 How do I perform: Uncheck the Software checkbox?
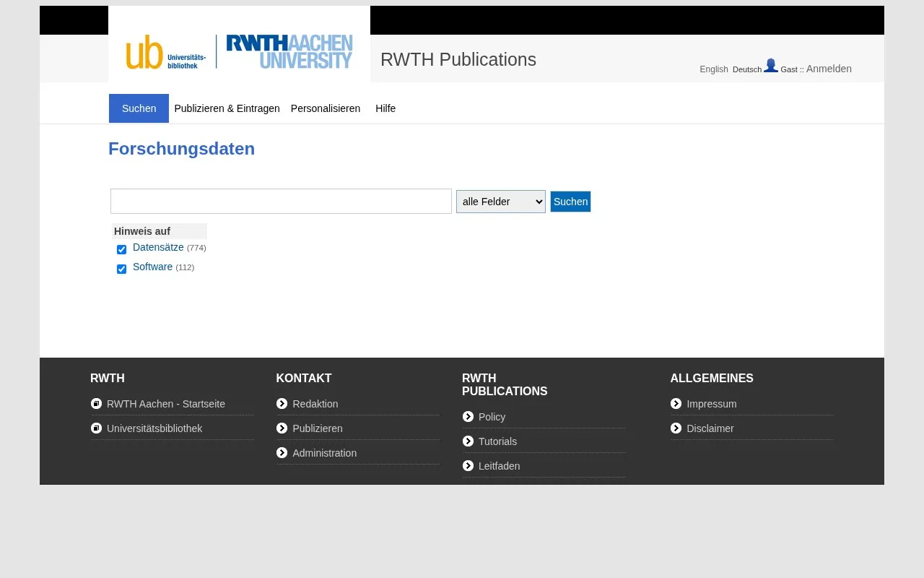pos(121,269)
